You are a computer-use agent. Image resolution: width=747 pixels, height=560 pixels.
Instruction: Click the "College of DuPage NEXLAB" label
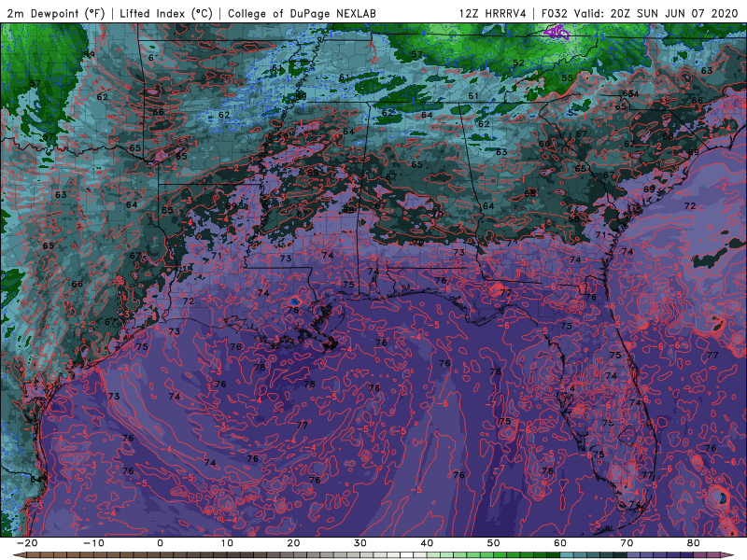coord(302,13)
